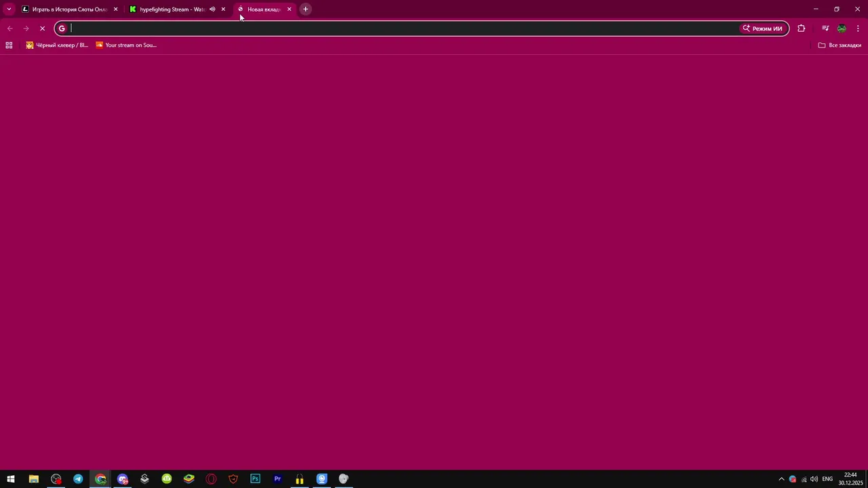Open Chrome three-dot menu
868x488 pixels.
pyautogui.click(x=858, y=28)
